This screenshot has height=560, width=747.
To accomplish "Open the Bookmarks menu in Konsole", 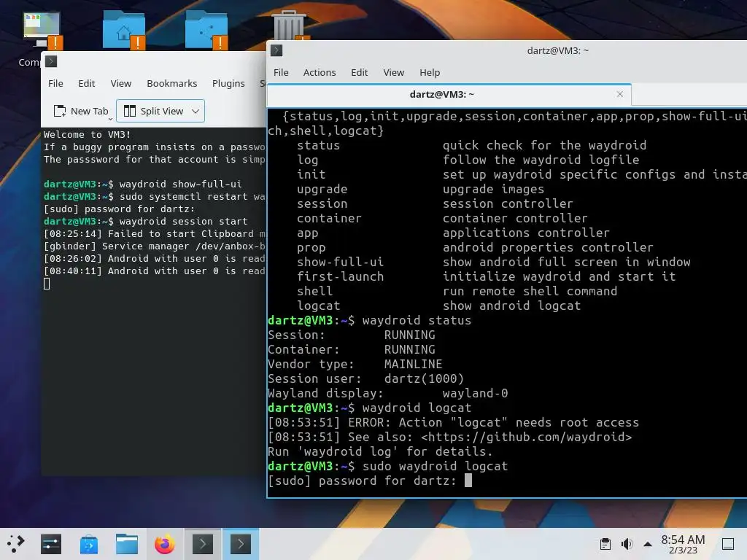I will coord(172,83).
